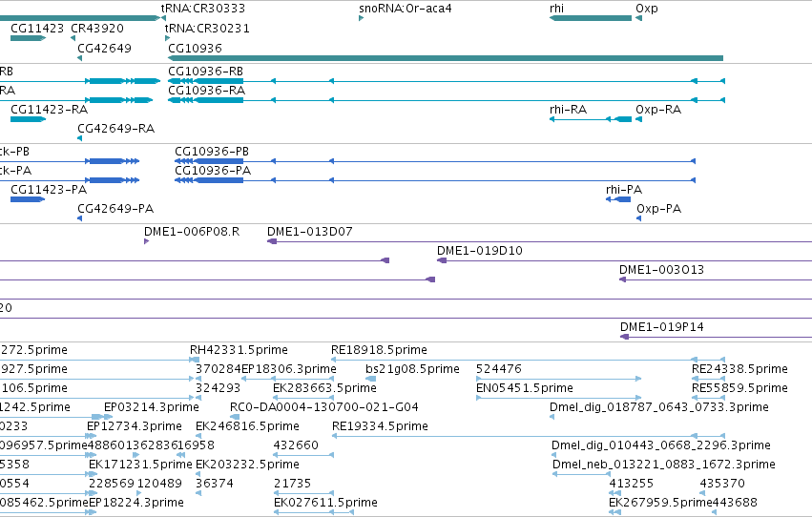
Task: Select the 524476 feature label
Action: click(499, 369)
